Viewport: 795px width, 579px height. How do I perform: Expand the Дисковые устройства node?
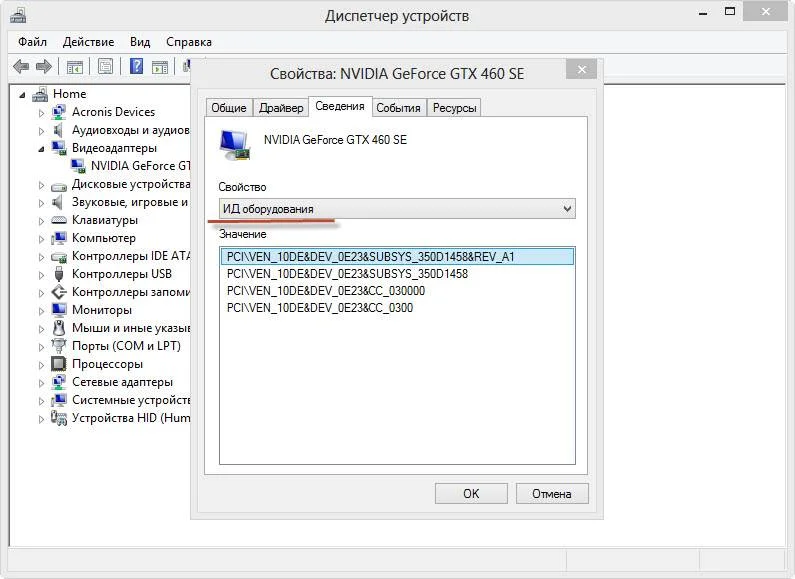(42, 185)
